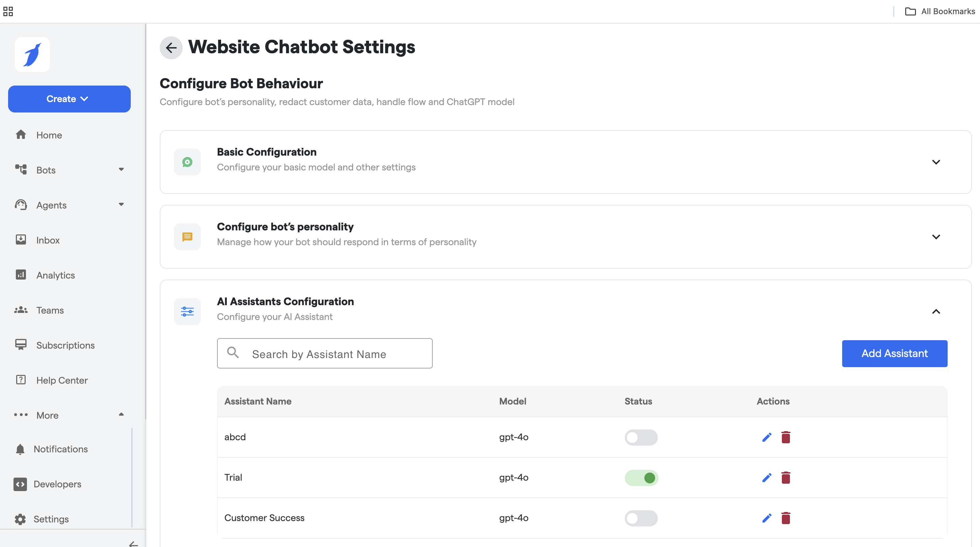The height and width of the screenshot is (547, 980).
Task: Click the edit pencil for abcd assistant
Action: click(767, 437)
